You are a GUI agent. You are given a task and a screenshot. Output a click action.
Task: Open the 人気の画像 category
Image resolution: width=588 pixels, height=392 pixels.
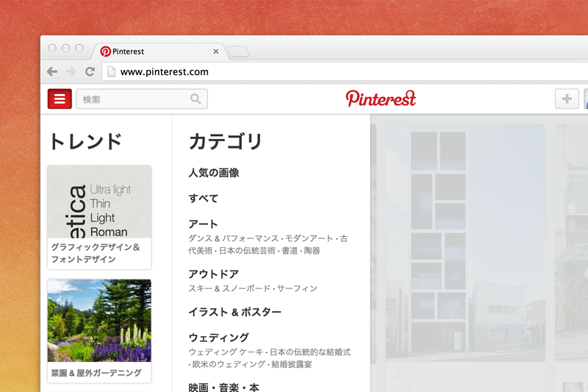point(213,174)
